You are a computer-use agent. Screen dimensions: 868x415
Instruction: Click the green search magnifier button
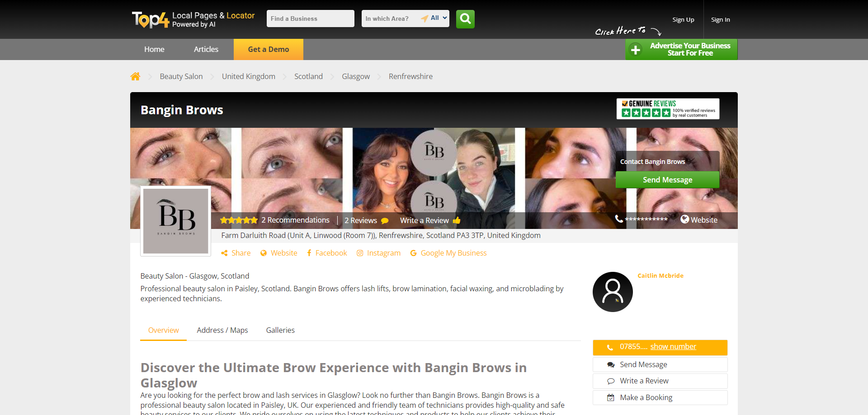tap(465, 19)
